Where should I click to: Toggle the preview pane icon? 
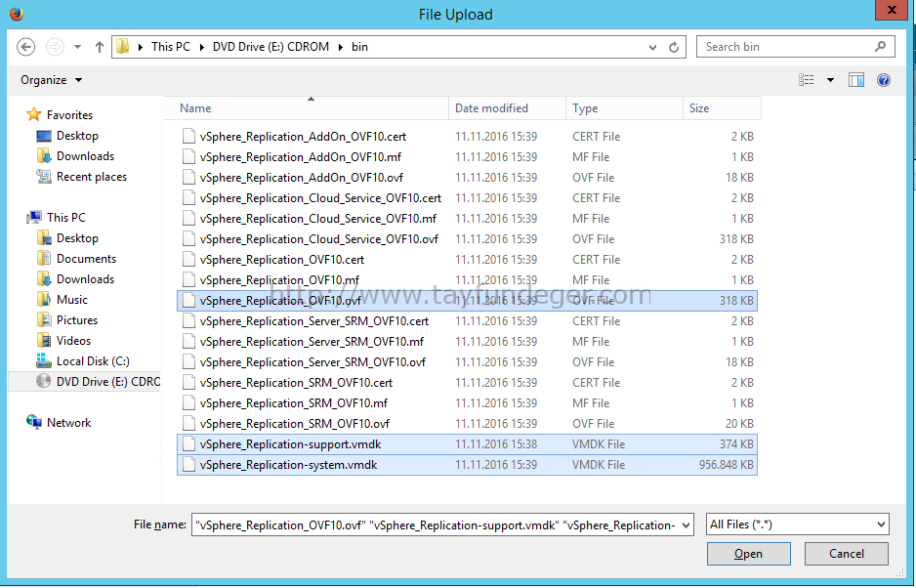point(856,80)
